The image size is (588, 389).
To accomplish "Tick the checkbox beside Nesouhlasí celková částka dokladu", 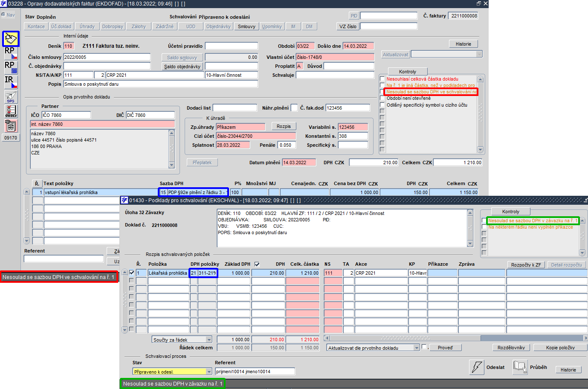I will [x=382, y=79].
